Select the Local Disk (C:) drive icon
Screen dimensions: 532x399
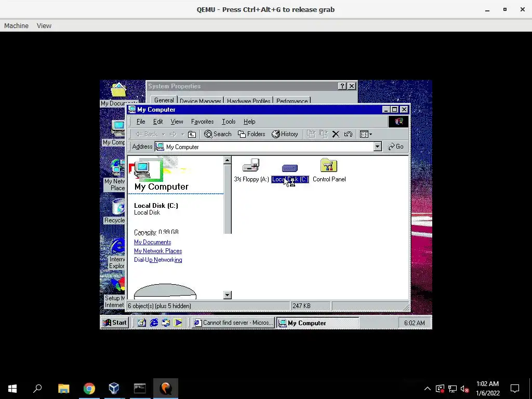pyautogui.click(x=290, y=168)
